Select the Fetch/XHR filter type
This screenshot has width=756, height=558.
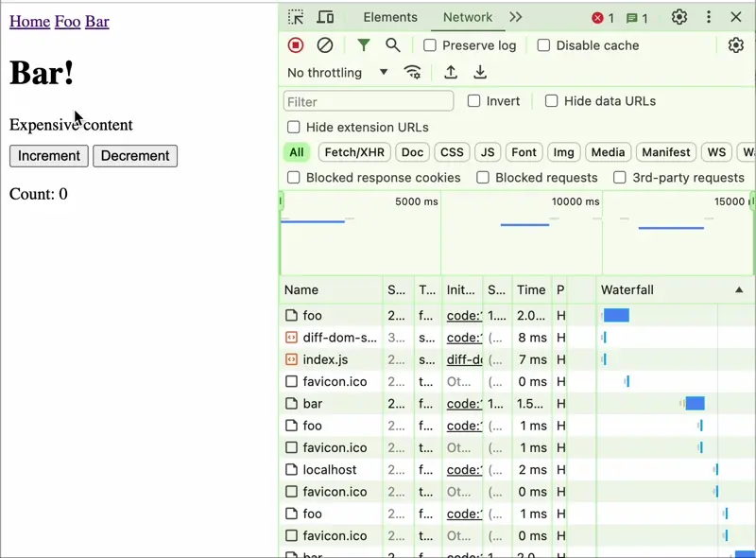coord(354,152)
